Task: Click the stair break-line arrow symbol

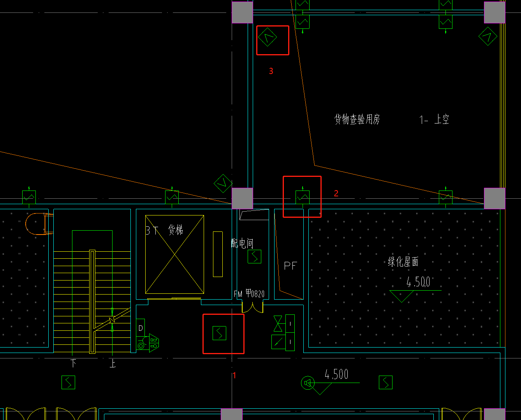Action: 112,319
